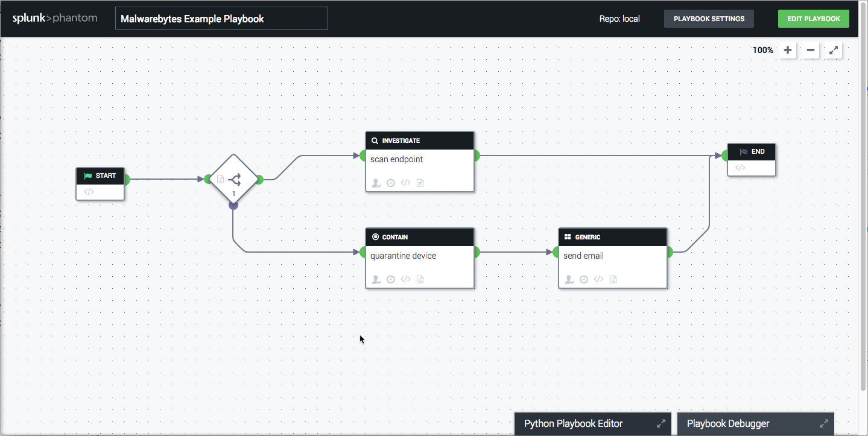Click the approver user icon on scan endpoint
868x436 pixels.
376,183
